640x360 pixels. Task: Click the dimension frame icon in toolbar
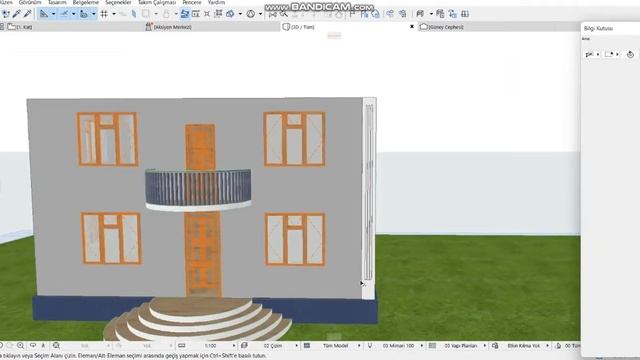[x=196, y=14]
